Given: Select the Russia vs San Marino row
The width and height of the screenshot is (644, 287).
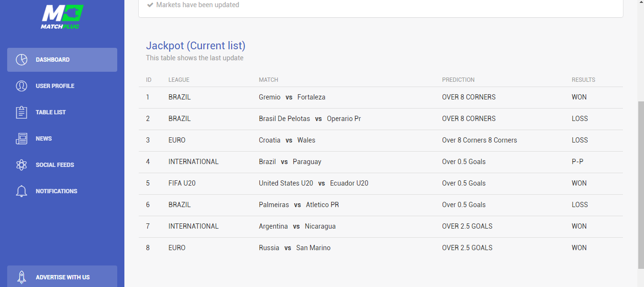Looking at the screenshot, I should [x=381, y=248].
